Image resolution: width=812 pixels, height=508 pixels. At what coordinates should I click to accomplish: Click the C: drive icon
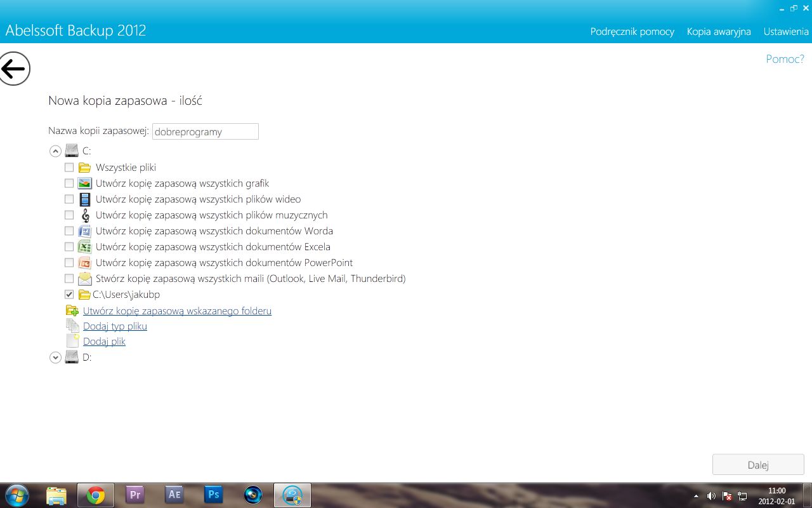pyautogui.click(x=72, y=151)
